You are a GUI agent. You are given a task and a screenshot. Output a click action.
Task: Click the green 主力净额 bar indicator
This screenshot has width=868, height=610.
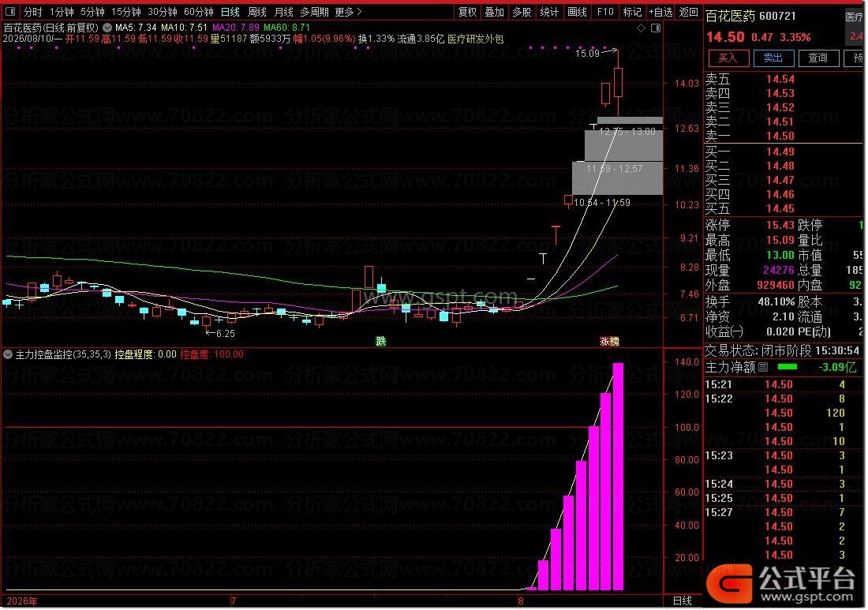click(x=788, y=366)
